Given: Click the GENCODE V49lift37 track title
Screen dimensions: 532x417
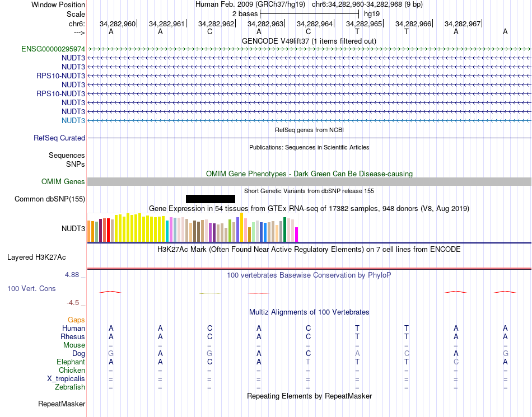Looking at the screenshot, I should pyautogui.click(x=309, y=41).
